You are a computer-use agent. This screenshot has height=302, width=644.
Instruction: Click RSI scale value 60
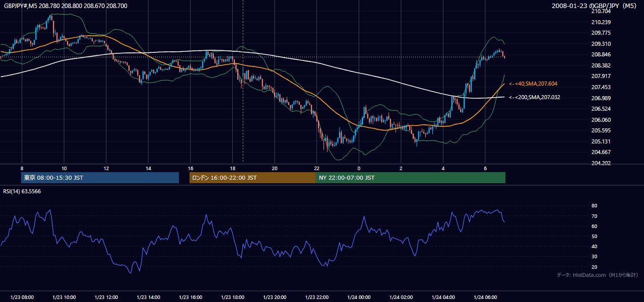pos(594,226)
